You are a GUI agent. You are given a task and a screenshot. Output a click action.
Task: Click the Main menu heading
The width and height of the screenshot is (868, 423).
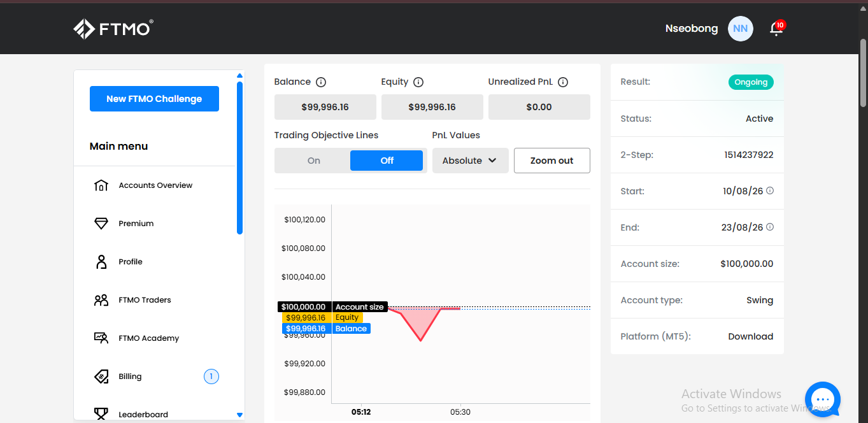coord(118,146)
